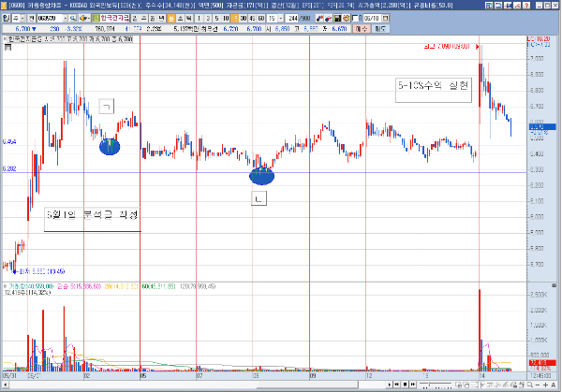Click the chart icon at the toolbar's far left
The height and width of the screenshot is (392, 562).
pyautogui.click(x=6, y=19)
